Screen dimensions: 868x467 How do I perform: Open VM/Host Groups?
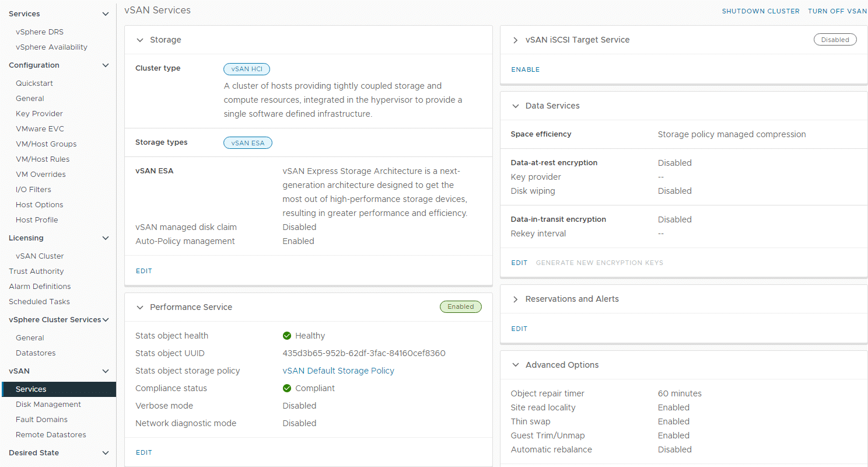tap(46, 144)
